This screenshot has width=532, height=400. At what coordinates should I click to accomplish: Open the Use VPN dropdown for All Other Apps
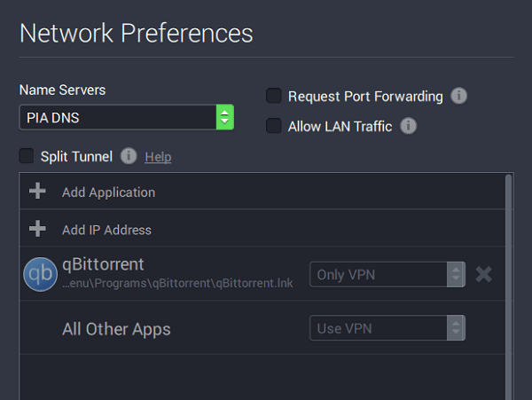tap(387, 328)
